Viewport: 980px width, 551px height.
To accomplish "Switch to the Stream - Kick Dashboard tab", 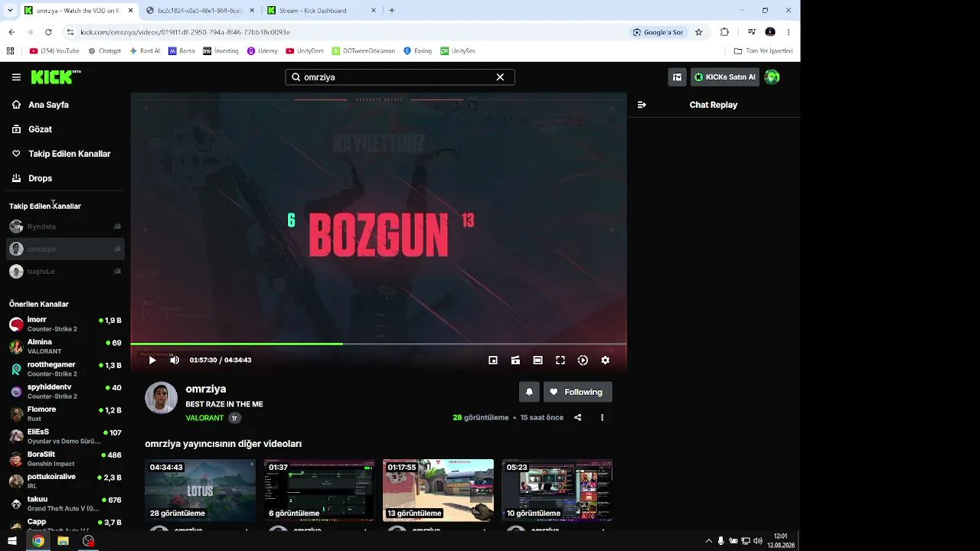I will click(322, 11).
